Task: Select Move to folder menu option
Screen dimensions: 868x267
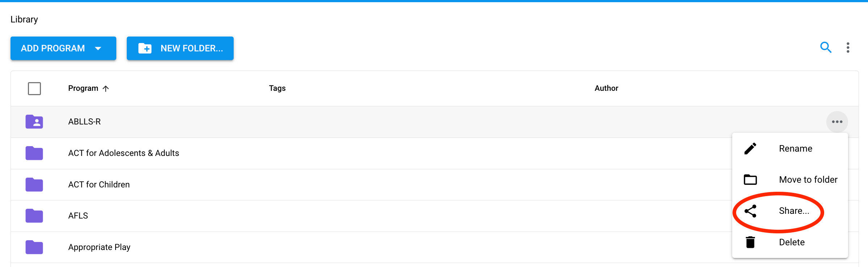Action: pyautogui.click(x=808, y=180)
